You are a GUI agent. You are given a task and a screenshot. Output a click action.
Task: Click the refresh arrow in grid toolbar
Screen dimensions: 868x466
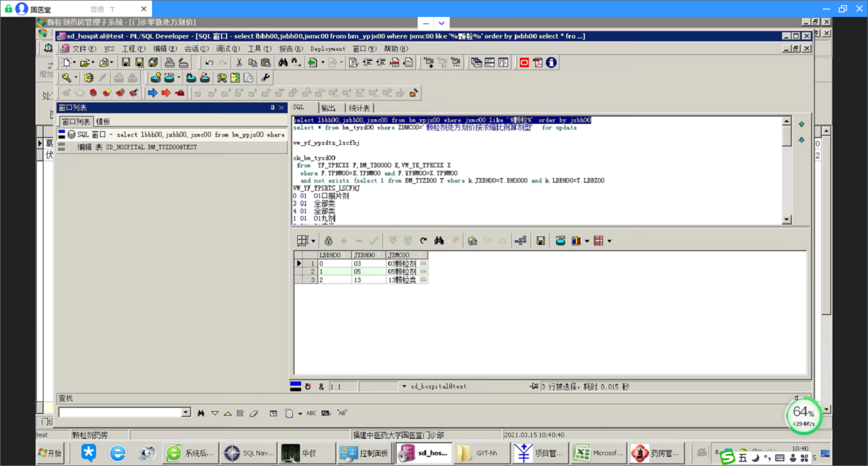point(423,241)
